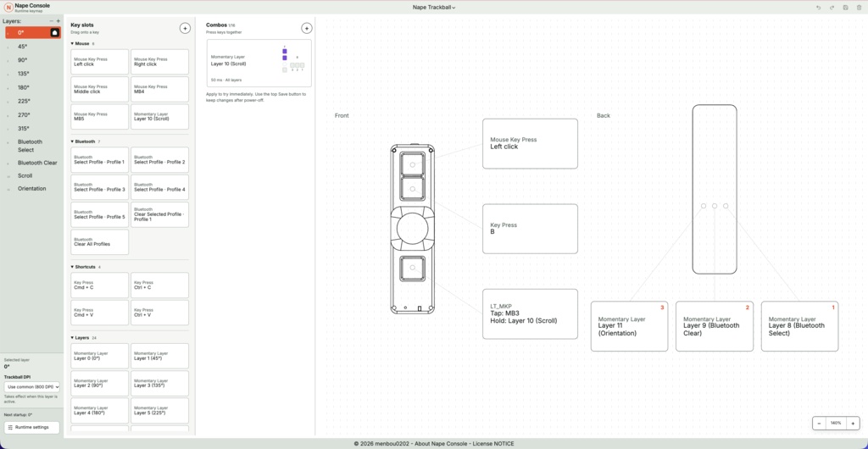The height and width of the screenshot is (449, 868).
Task: Click the Layer 8 (Bluetooth Select) binding box
Action: [799, 326]
